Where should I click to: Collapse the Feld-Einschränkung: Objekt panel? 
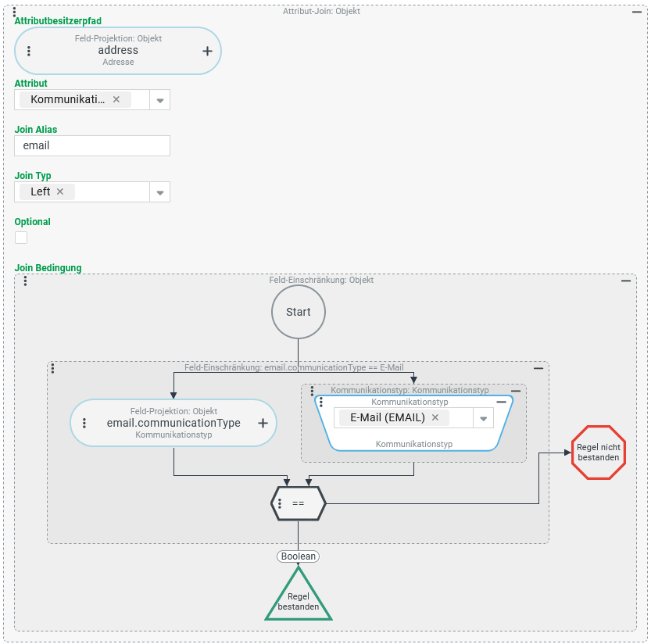coord(625,280)
